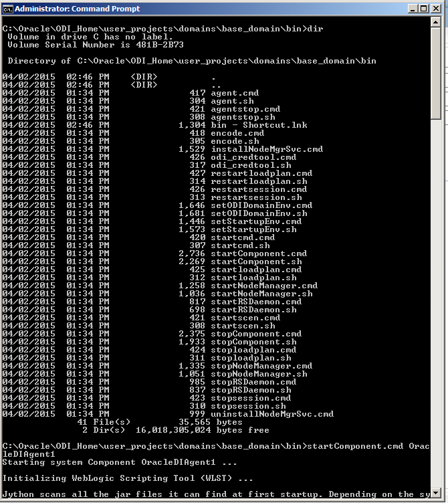
Task: Click the installNodeMgrSvc.cmd file name
Action: point(267,149)
